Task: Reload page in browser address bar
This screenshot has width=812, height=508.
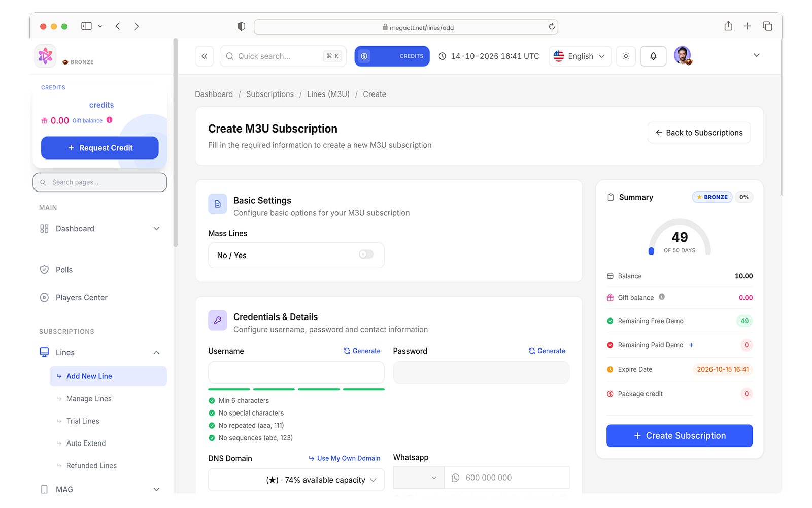Action: click(552, 27)
